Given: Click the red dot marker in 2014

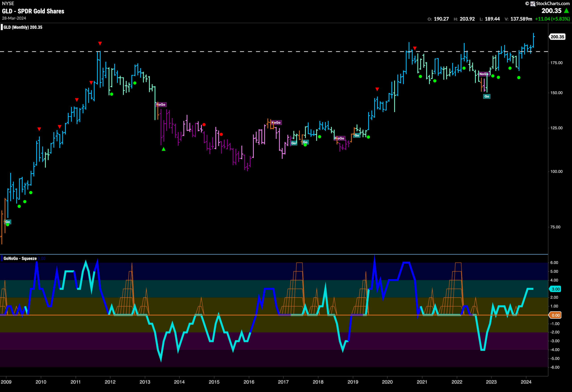Looking at the screenshot, I should (x=204, y=125).
